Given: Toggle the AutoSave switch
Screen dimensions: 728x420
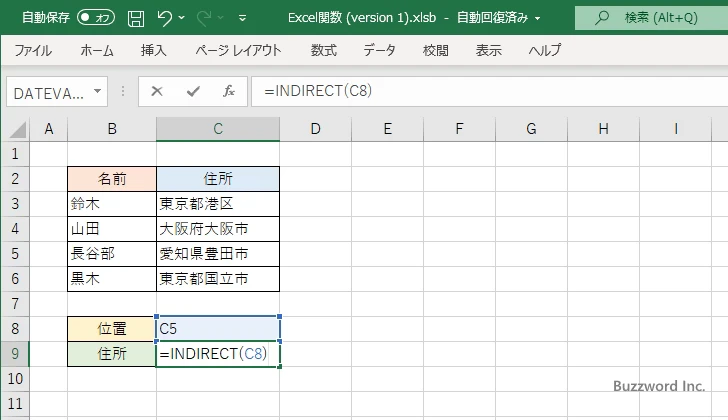Looking at the screenshot, I should pos(96,18).
